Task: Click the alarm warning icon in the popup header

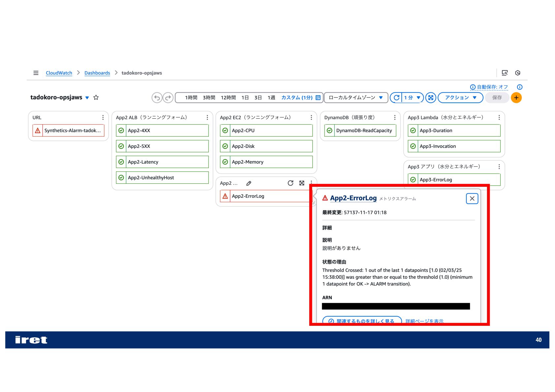Action: tap(325, 198)
